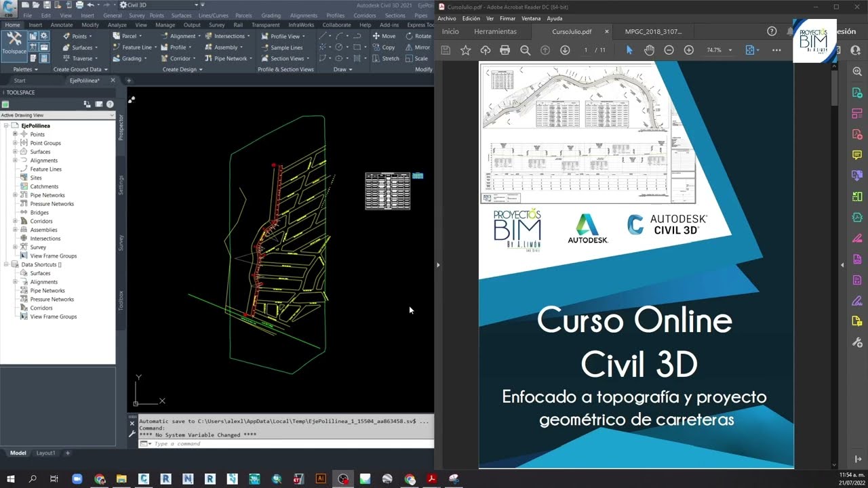Click the taskbar search icon
The width and height of the screenshot is (868, 488).
tap(33, 479)
